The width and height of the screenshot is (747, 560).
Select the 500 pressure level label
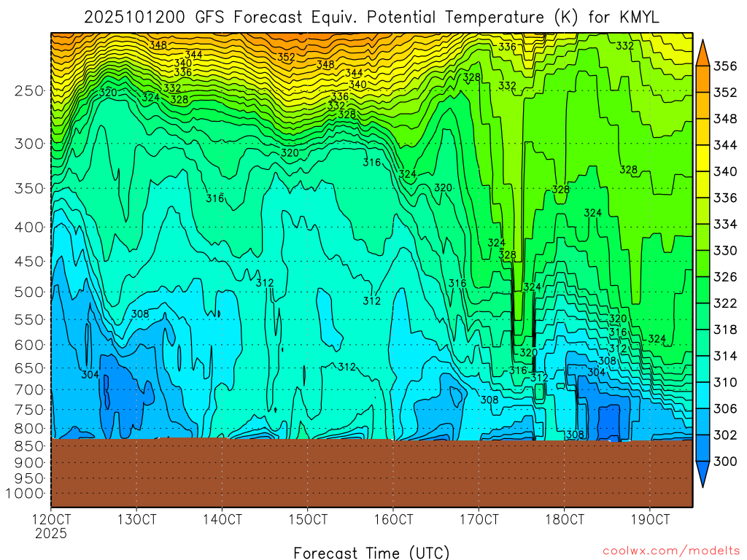(29, 292)
